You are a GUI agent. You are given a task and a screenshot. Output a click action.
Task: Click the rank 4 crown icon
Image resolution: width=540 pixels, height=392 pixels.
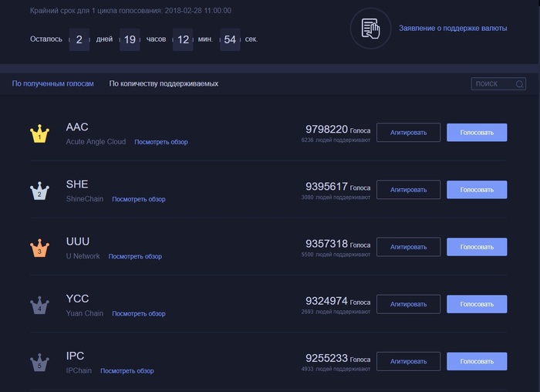point(39,305)
